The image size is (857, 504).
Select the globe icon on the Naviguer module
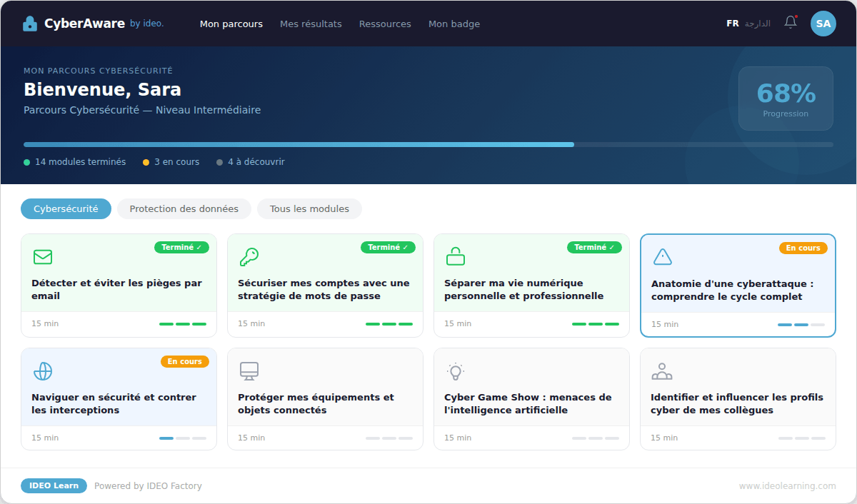(43, 371)
